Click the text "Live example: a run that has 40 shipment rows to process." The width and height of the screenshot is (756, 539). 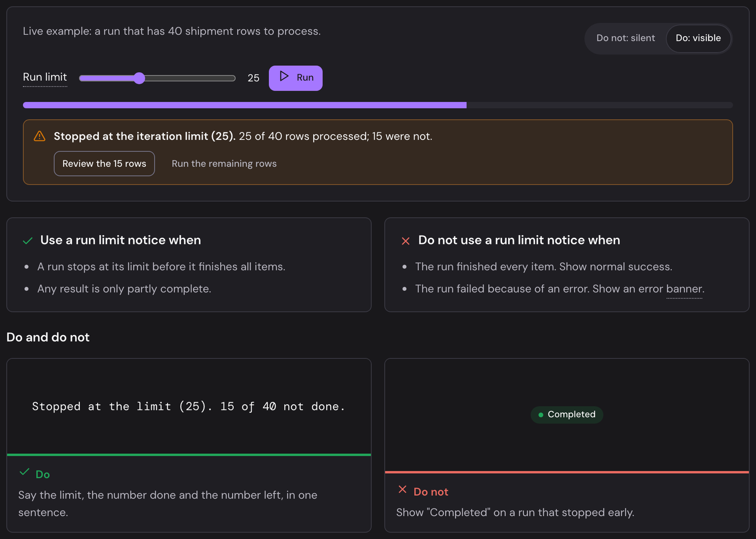point(172,31)
